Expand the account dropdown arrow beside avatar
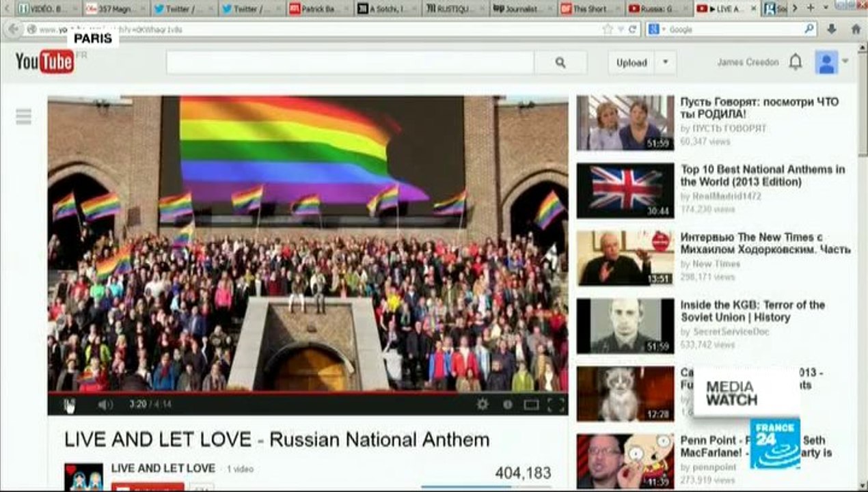 tap(845, 61)
